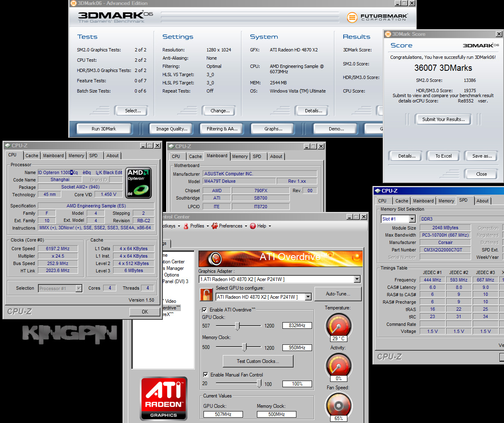Click the title icon of the SPD CPU-Z window
504x423 pixels.
click(377, 191)
